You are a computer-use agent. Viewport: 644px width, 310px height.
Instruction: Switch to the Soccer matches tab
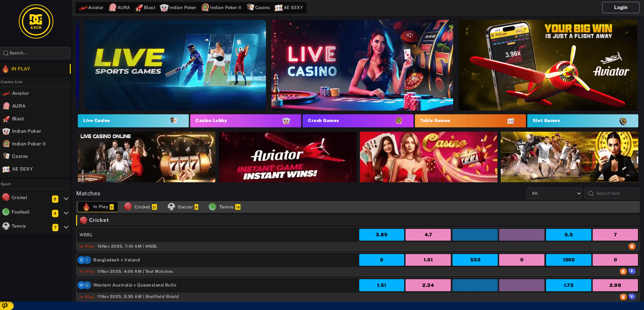click(183, 207)
